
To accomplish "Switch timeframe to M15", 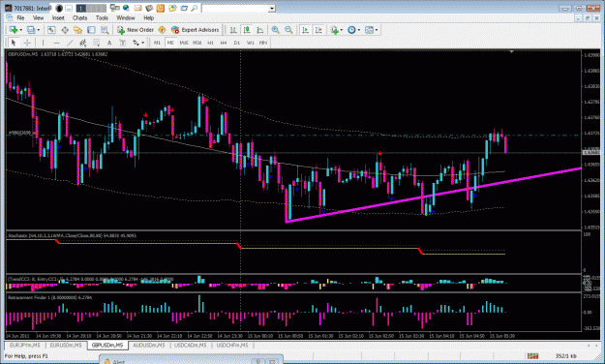I will click(x=184, y=43).
